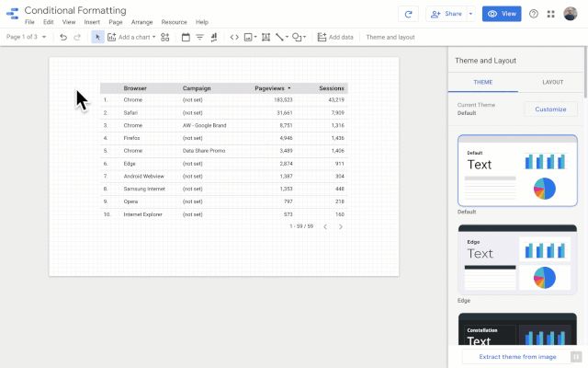
Task: Open the View menu
Action: [69, 22]
